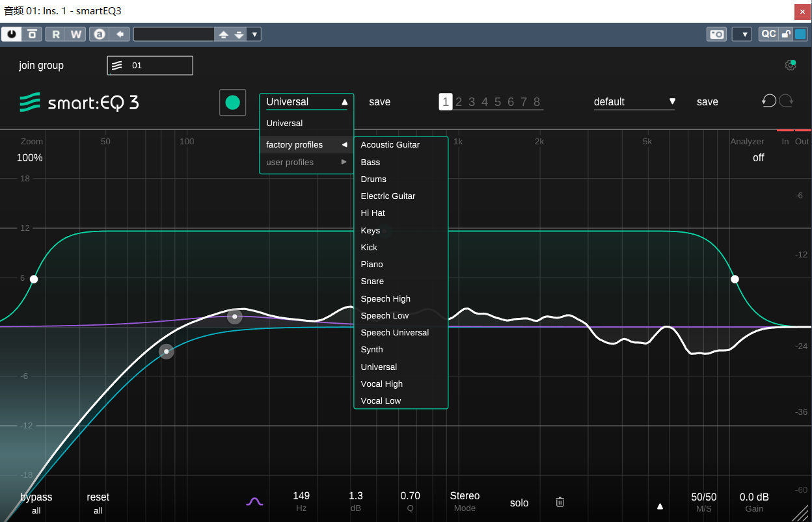This screenshot has height=522, width=812.
Task: Click the Zoom 100% value
Action: (30, 158)
